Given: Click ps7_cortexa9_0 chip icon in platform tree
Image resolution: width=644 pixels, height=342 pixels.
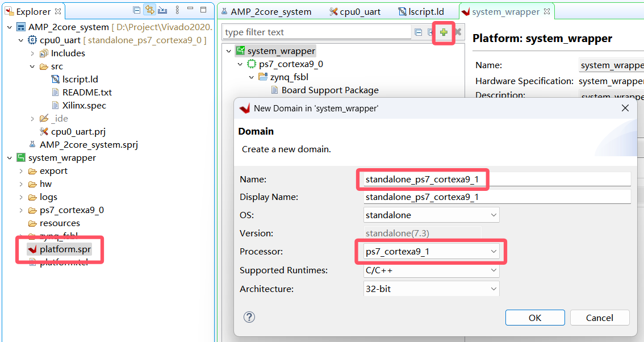Looking at the screenshot, I should click(x=252, y=64).
